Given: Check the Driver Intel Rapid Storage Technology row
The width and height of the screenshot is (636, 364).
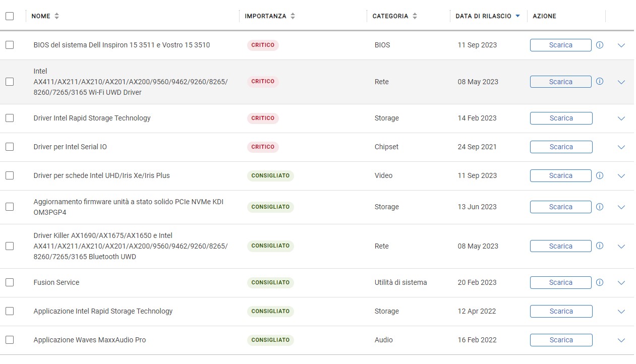Looking at the screenshot, I should click(10, 118).
